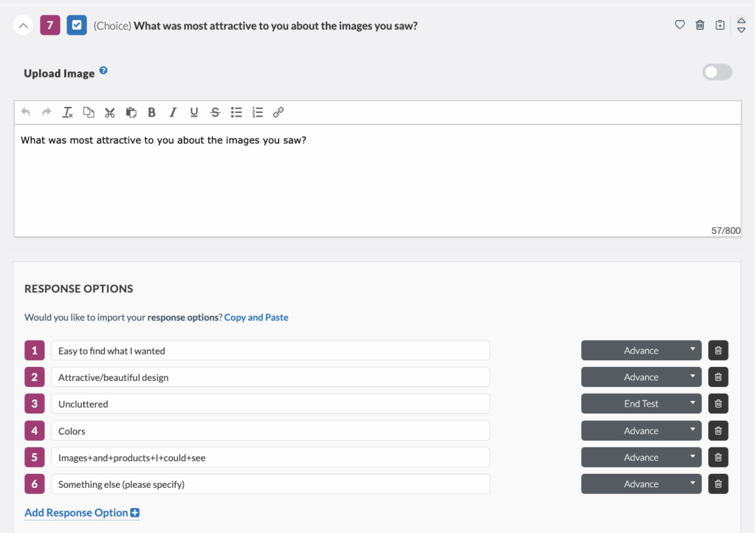Image resolution: width=756 pixels, height=533 pixels.
Task: Favorite question 7 with the heart icon
Action: (x=679, y=24)
